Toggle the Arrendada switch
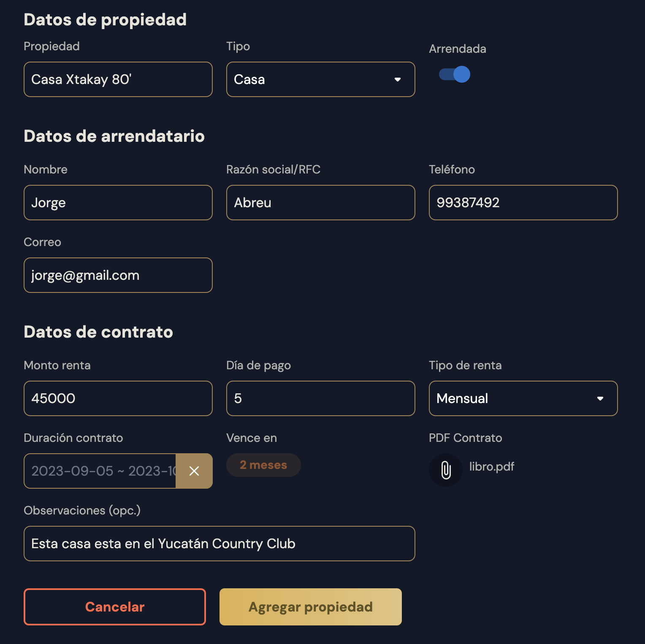This screenshot has height=644, width=645. point(455,75)
